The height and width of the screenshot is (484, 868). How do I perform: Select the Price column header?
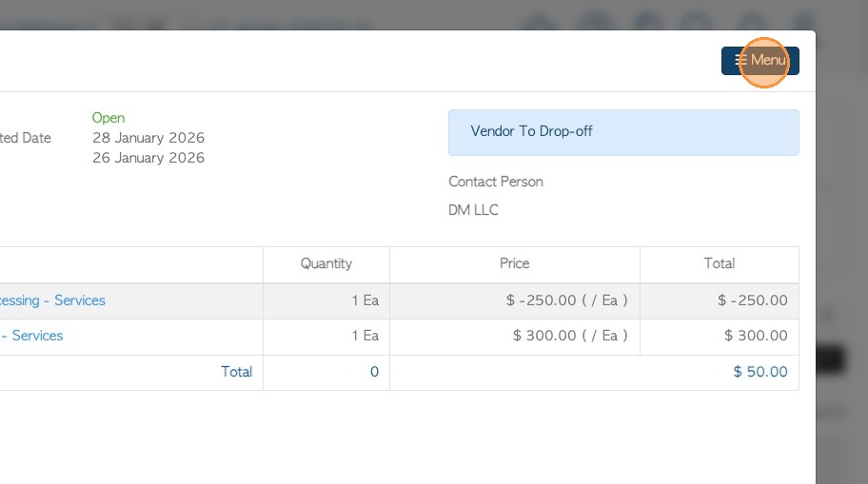coord(514,263)
